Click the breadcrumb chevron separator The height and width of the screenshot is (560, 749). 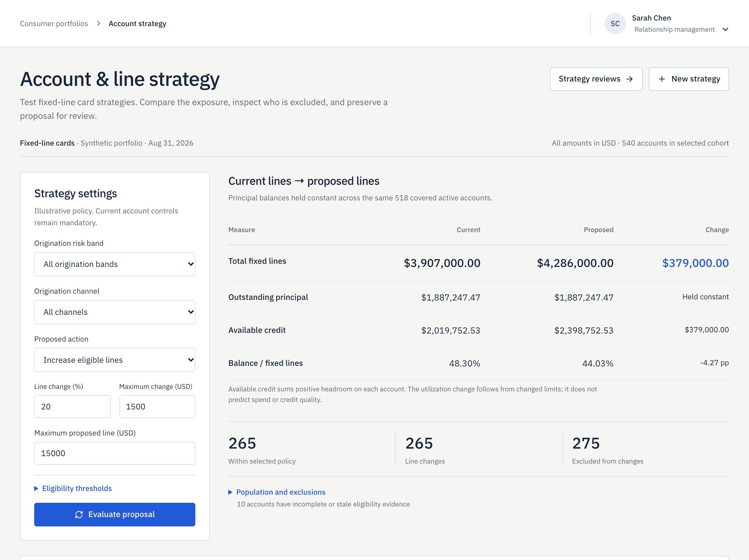tap(99, 23)
